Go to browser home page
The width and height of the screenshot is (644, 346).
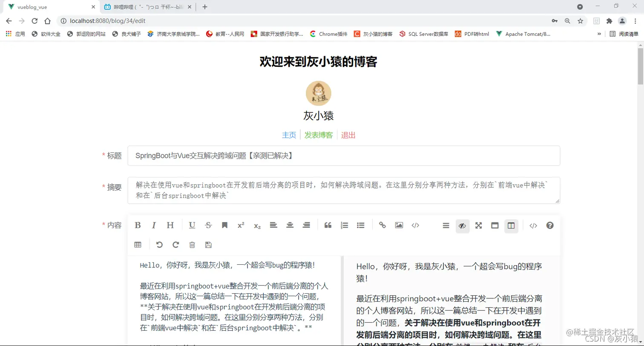click(47, 21)
